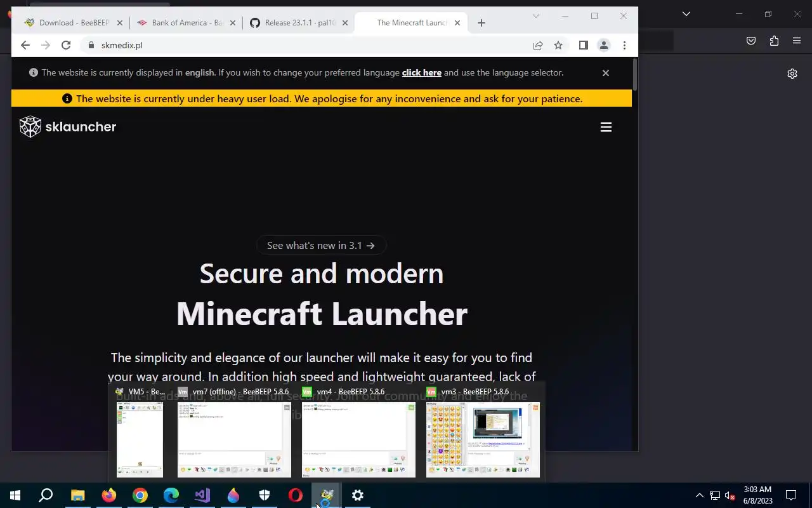Open the Windows Start menu
This screenshot has width=812, height=508.
tap(15, 495)
